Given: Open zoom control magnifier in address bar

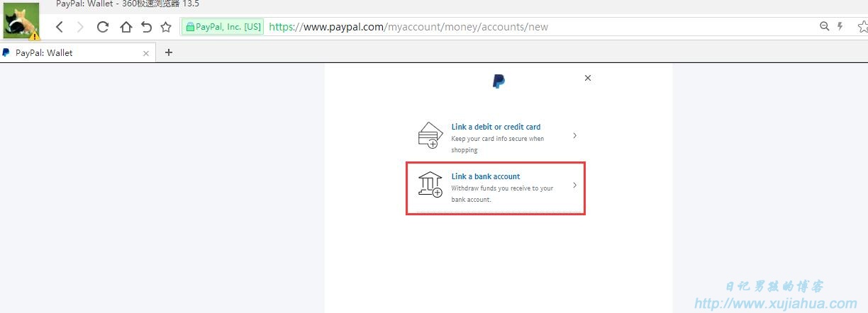Looking at the screenshot, I should [x=825, y=26].
